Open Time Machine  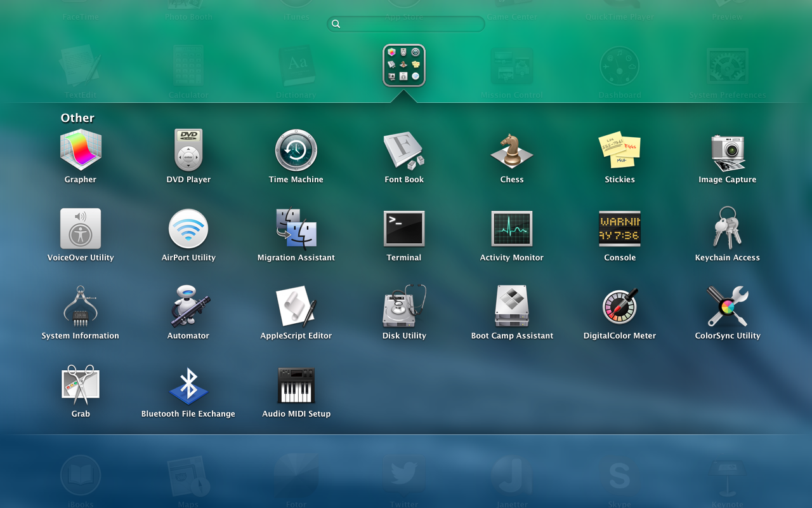coord(296,150)
